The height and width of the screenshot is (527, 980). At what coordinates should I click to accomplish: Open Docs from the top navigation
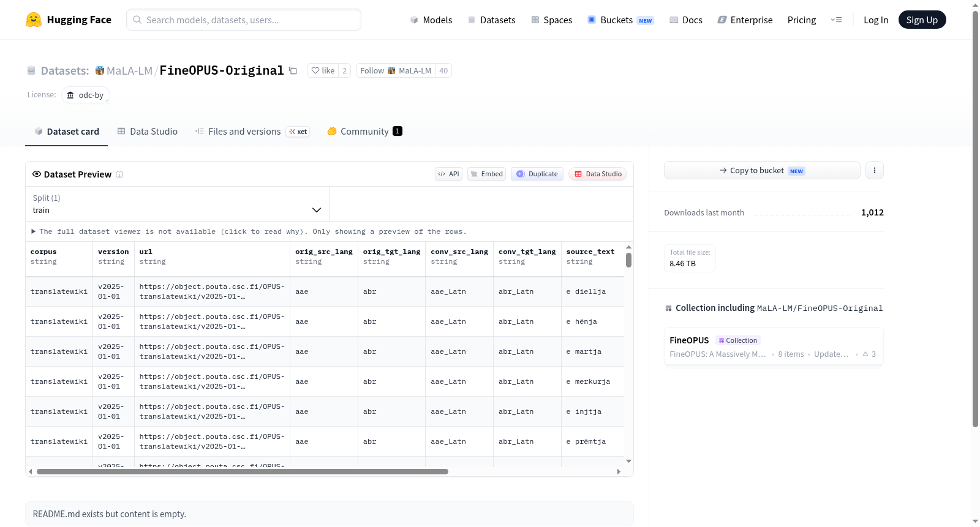pyautogui.click(x=685, y=20)
